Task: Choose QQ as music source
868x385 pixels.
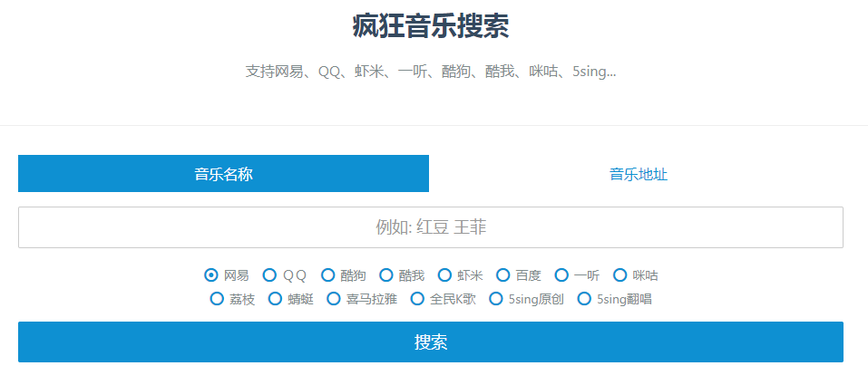Action: (269, 274)
